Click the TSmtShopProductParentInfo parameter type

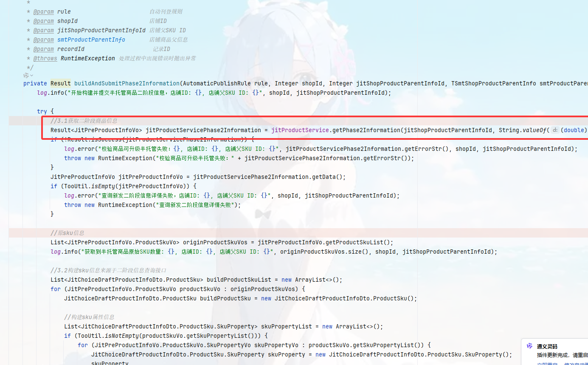pyautogui.click(x=494, y=84)
